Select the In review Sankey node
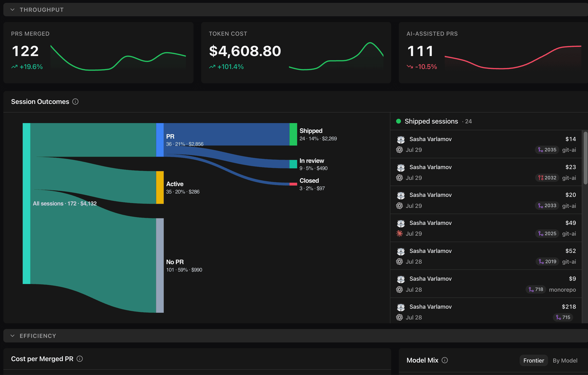The width and height of the screenshot is (588, 375). [293, 164]
